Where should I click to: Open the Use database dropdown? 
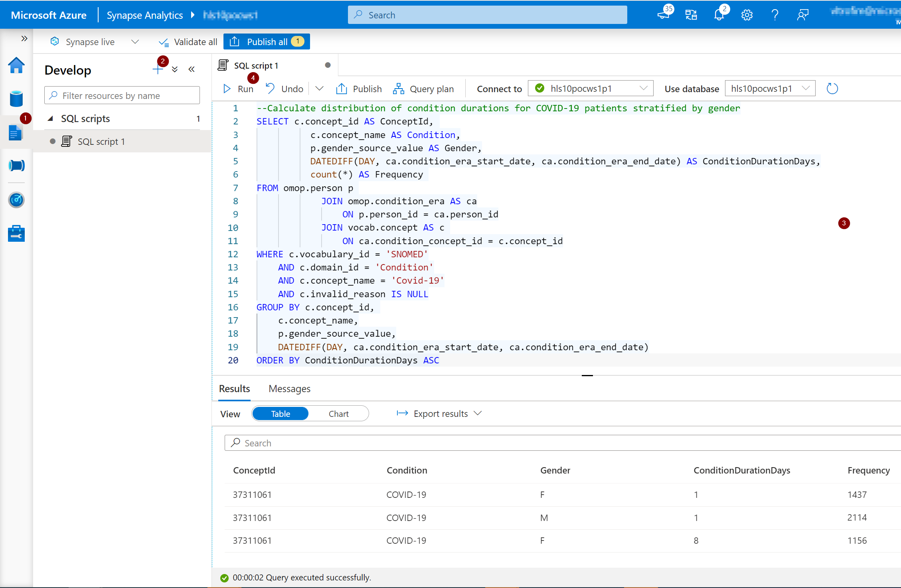click(x=770, y=89)
